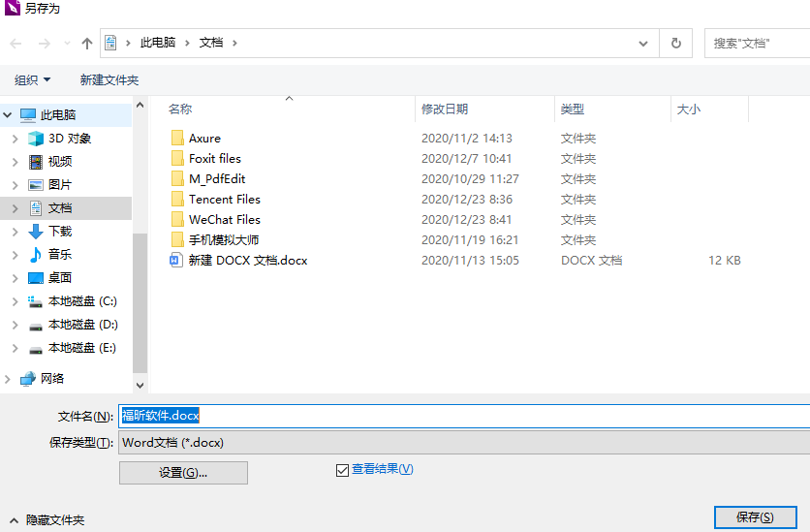Select the 下载 download arrow icon

pyautogui.click(x=36, y=232)
